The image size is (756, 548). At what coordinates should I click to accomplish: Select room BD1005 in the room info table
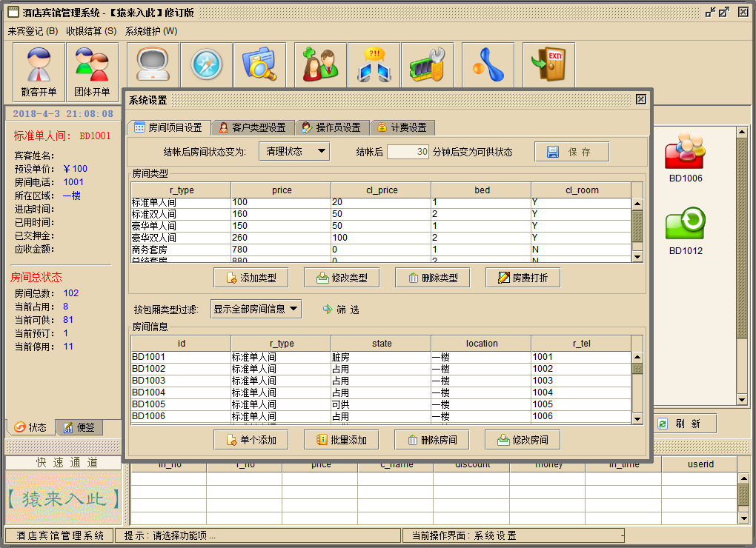(381, 404)
